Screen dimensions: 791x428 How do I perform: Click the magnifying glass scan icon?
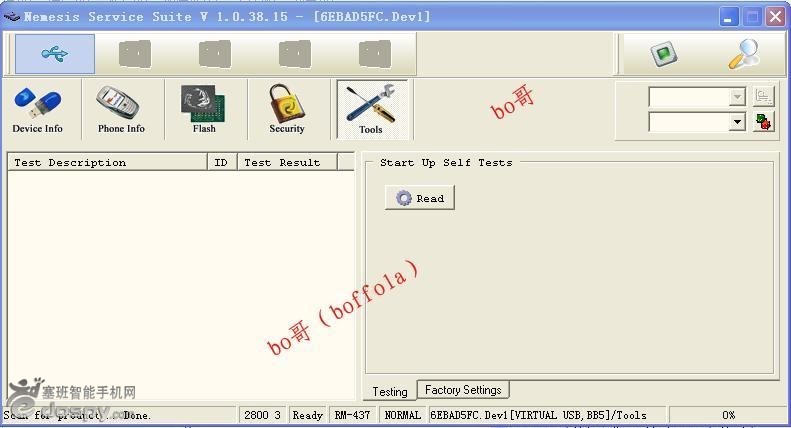point(744,54)
